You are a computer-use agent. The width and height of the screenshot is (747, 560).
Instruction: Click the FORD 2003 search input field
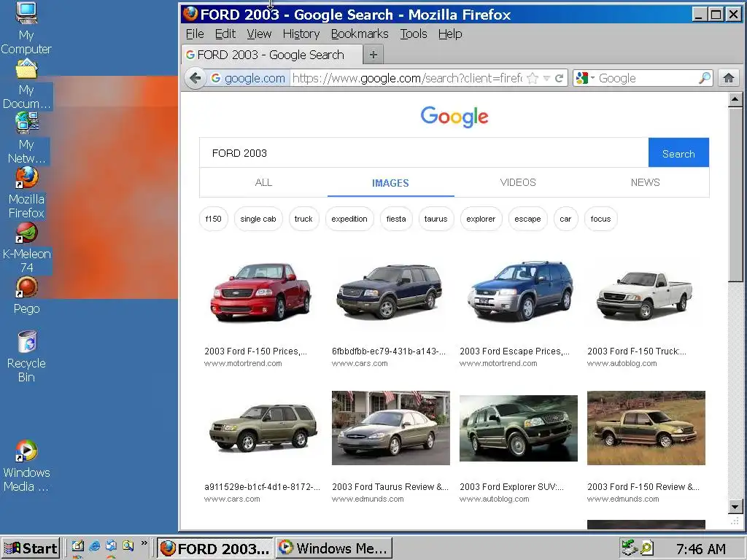pyautogui.click(x=424, y=153)
